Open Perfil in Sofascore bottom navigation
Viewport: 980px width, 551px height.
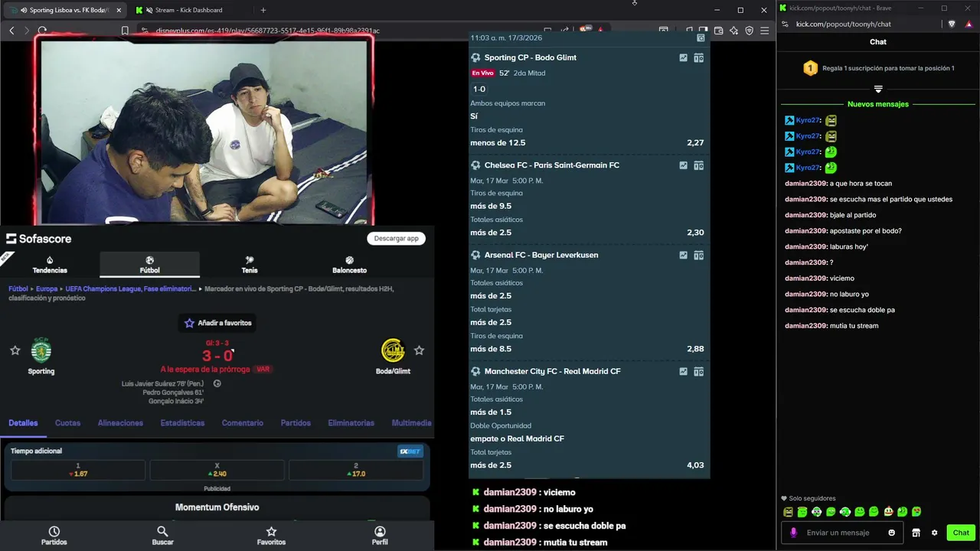tap(380, 536)
